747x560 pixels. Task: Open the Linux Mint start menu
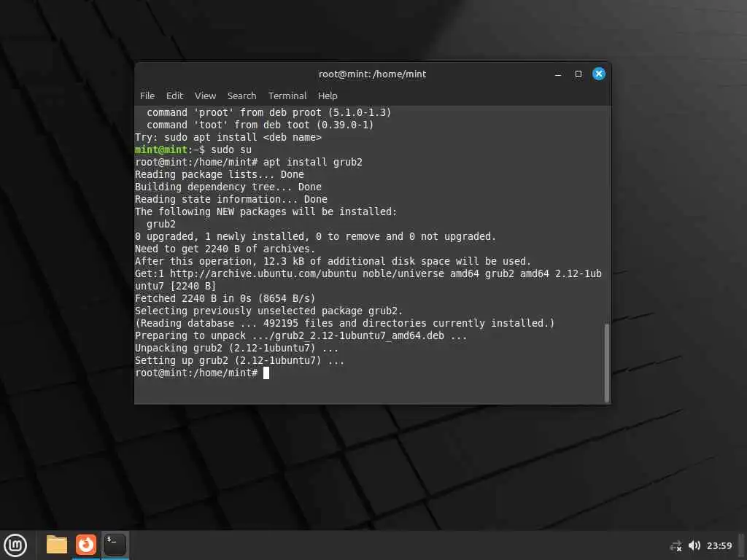15,545
